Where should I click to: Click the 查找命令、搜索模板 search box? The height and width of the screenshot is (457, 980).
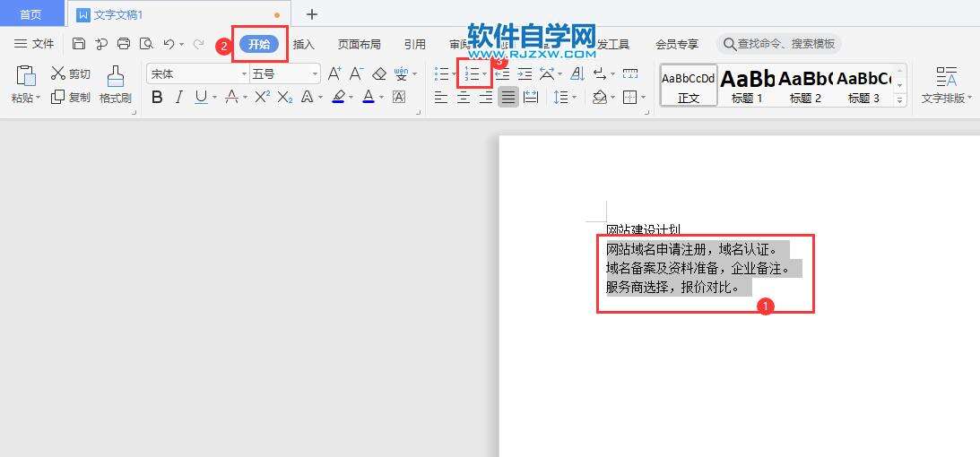pos(779,44)
